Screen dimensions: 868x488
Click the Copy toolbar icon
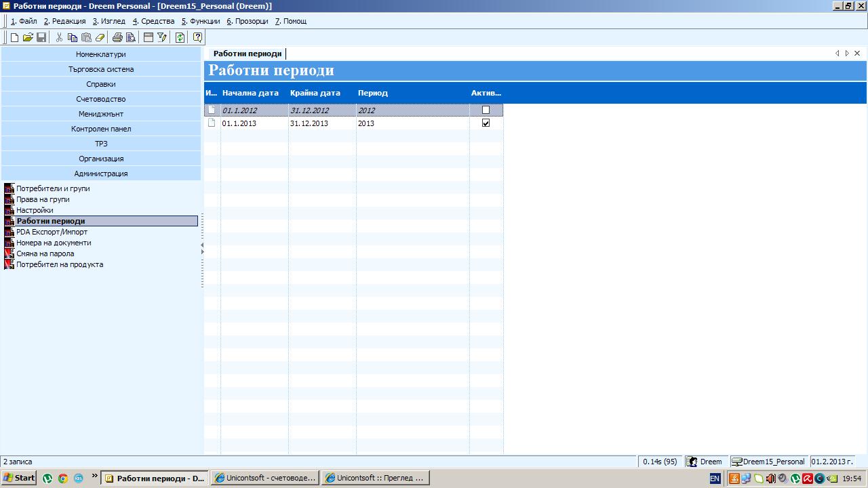click(x=73, y=37)
